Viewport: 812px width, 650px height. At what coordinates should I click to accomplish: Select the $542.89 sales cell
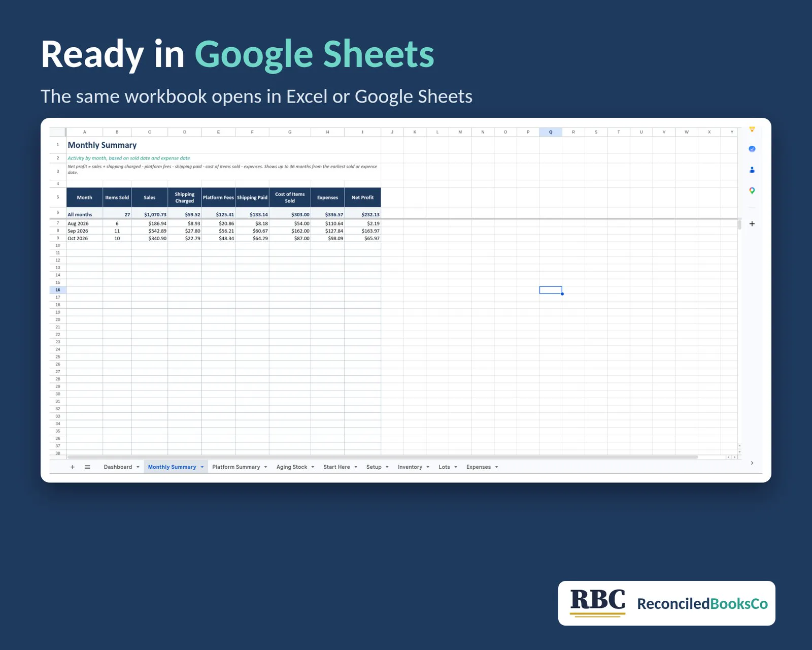click(x=149, y=231)
